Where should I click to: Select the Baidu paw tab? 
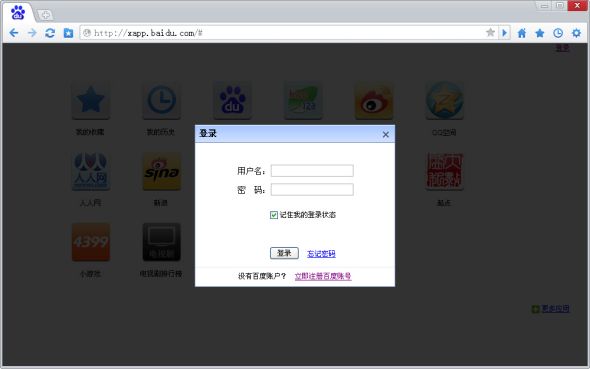[18, 13]
